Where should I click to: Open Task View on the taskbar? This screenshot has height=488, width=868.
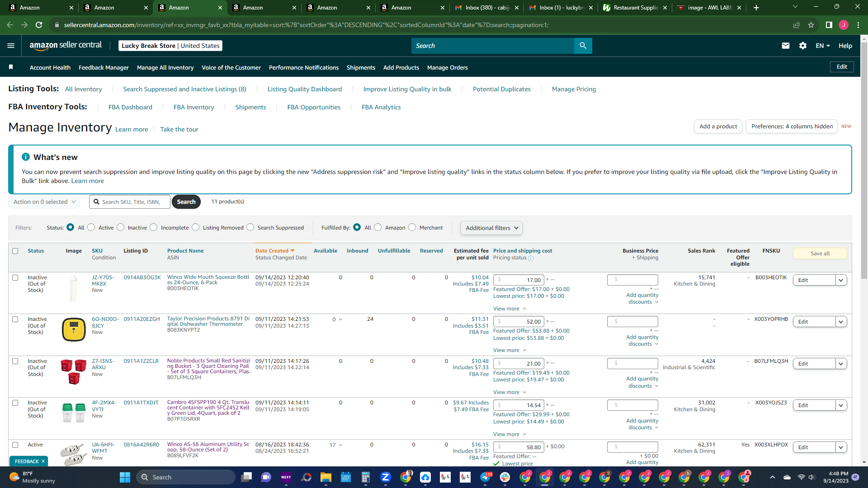pyautogui.click(x=246, y=477)
